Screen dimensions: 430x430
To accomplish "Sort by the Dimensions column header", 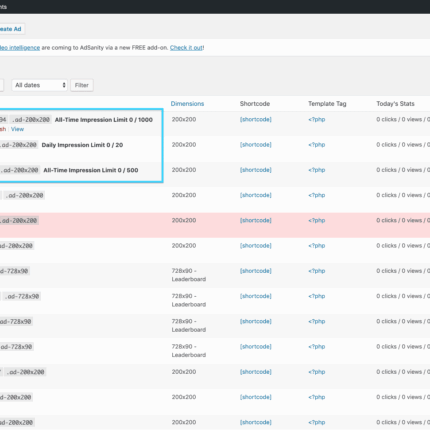I will point(187,104).
